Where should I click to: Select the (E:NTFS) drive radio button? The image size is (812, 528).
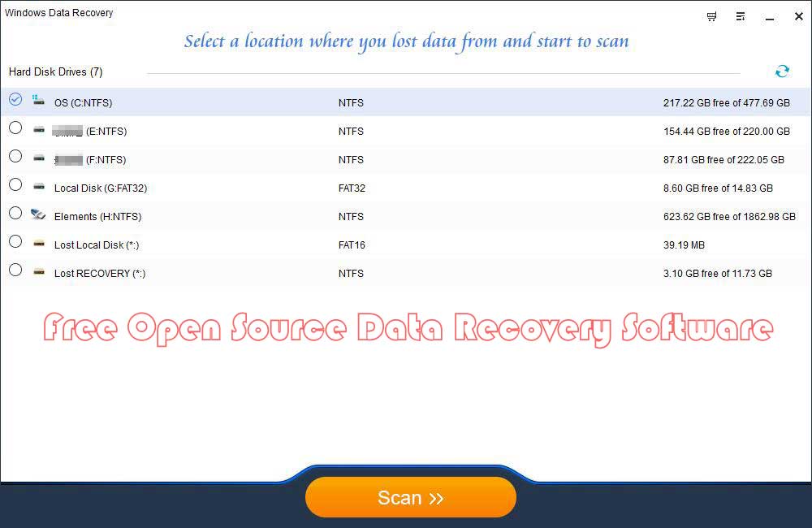click(x=15, y=128)
